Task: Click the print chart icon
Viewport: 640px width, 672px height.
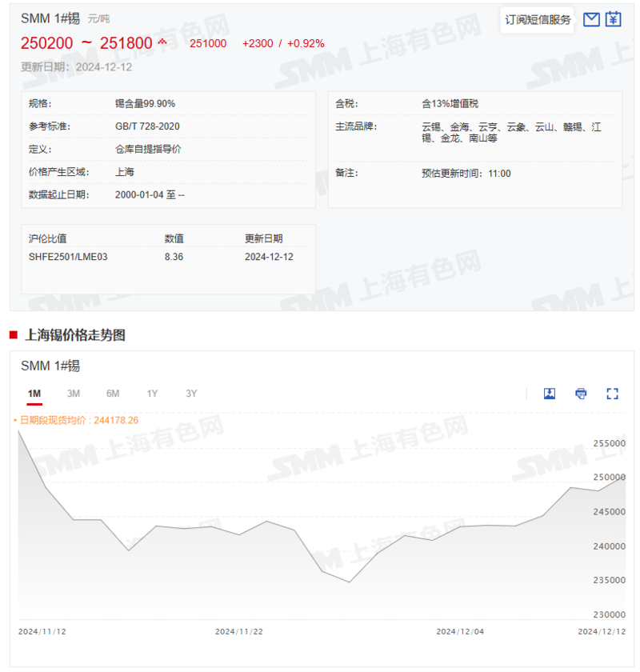Action: click(581, 394)
